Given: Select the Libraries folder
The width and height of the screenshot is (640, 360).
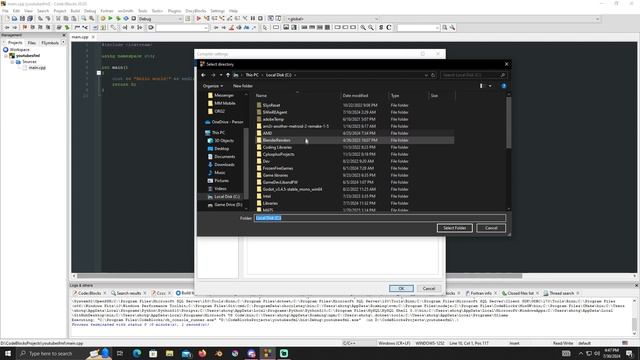Looking at the screenshot, I should tap(355, 203).
